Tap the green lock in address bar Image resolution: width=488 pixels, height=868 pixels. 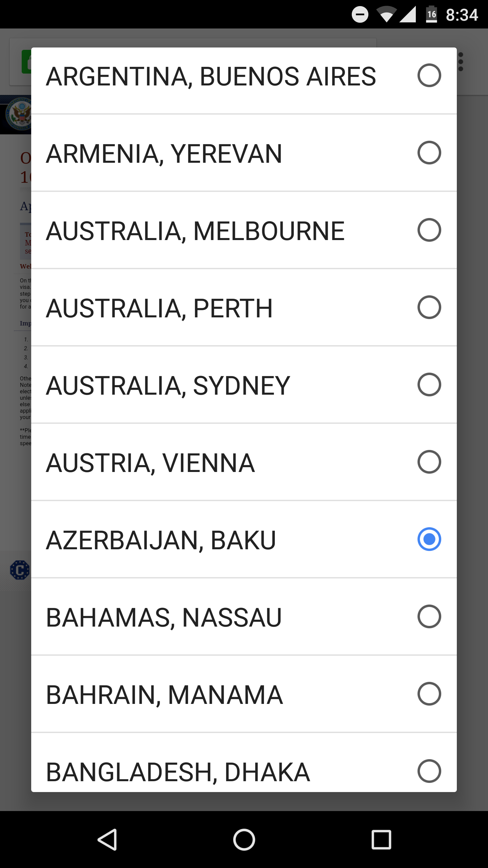(26, 62)
